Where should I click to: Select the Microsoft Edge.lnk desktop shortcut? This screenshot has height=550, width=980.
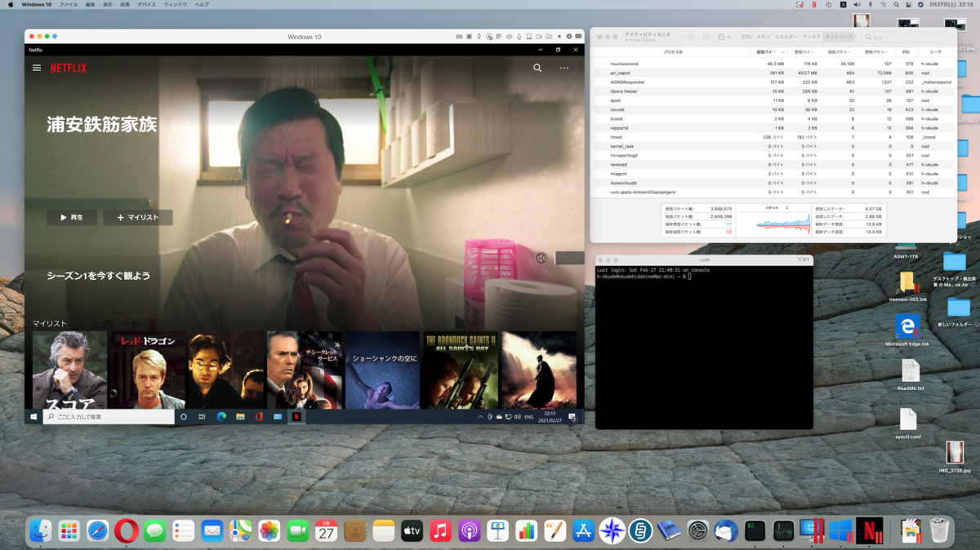(x=907, y=330)
